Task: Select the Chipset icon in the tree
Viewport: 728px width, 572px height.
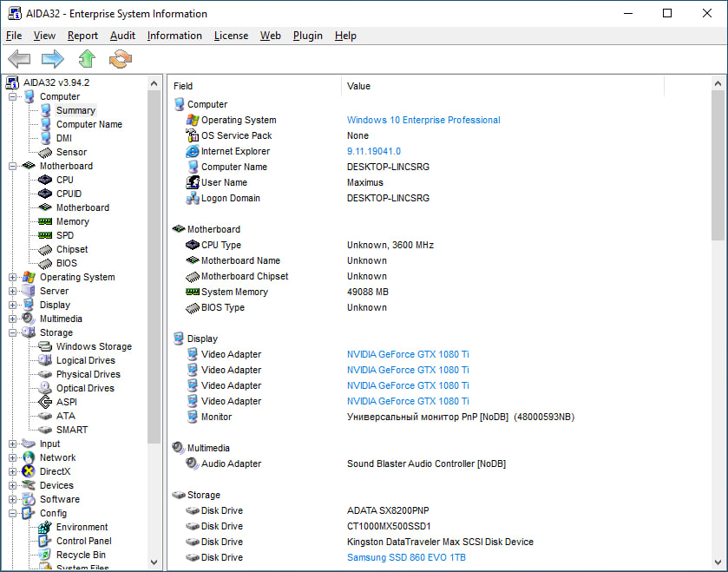Action: tap(45, 250)
